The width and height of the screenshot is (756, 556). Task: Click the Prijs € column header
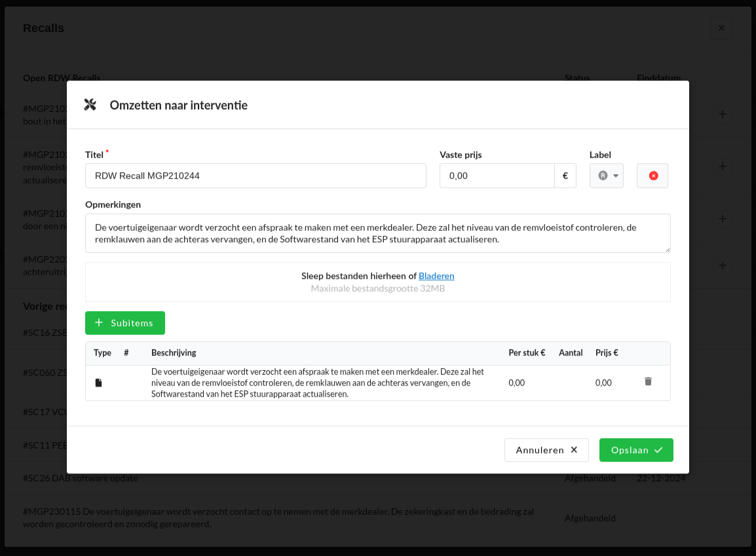coord(607,353)
